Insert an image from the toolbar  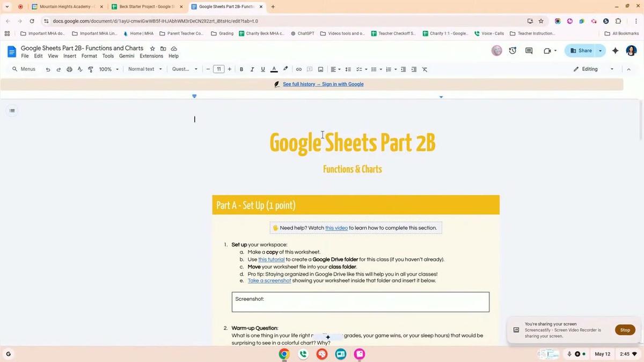point(320,69)
